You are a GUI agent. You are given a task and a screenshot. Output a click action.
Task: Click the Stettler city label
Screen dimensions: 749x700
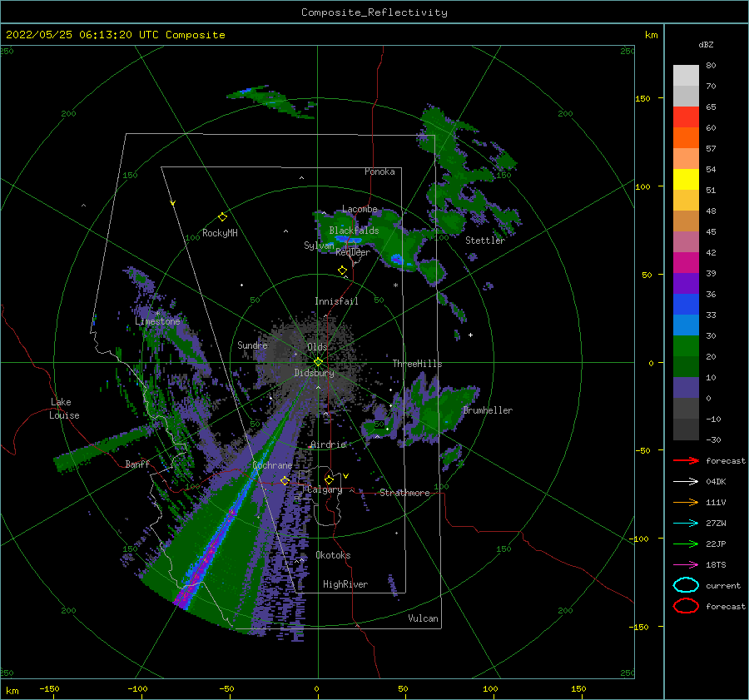coord(485,241)
